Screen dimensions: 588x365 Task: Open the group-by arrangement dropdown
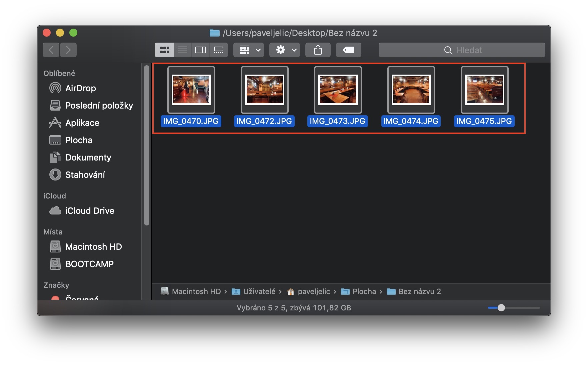(x=249, y=50)
